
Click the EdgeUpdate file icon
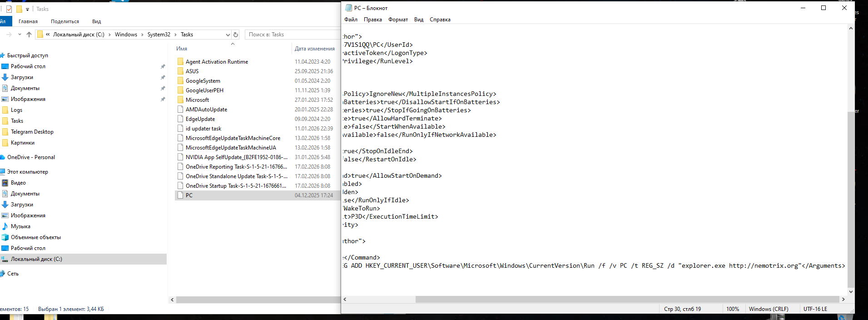pos(180,119)
